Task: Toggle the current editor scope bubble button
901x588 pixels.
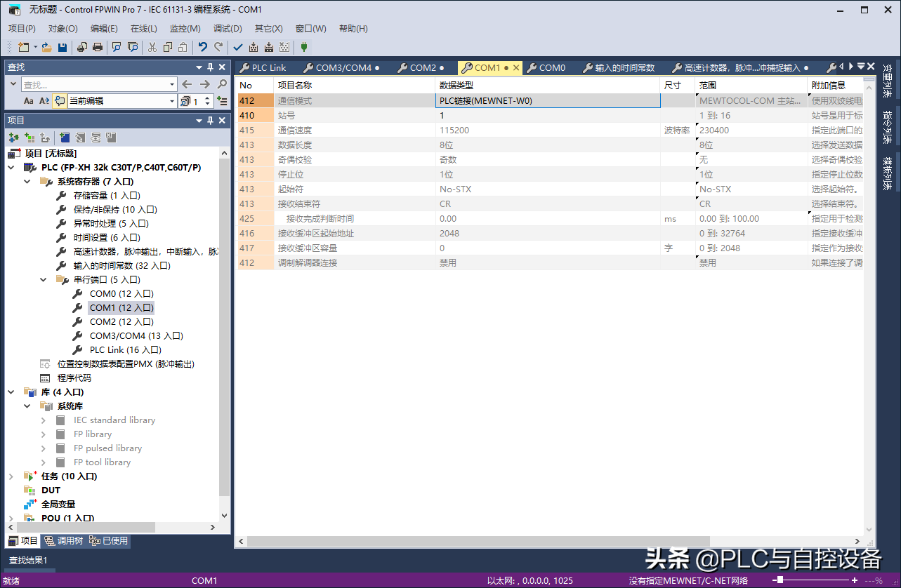Action: (x=60, y=101)
